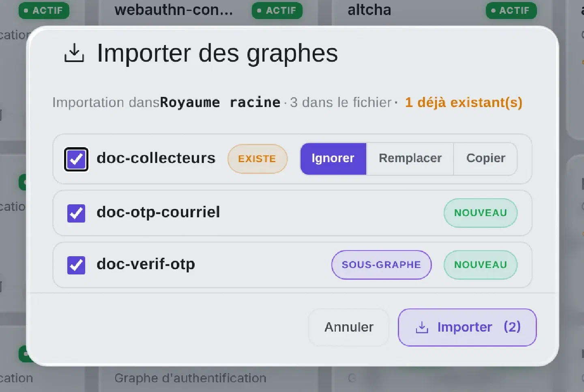
Task: Click the Annuler button
Action: click(349, 327)
